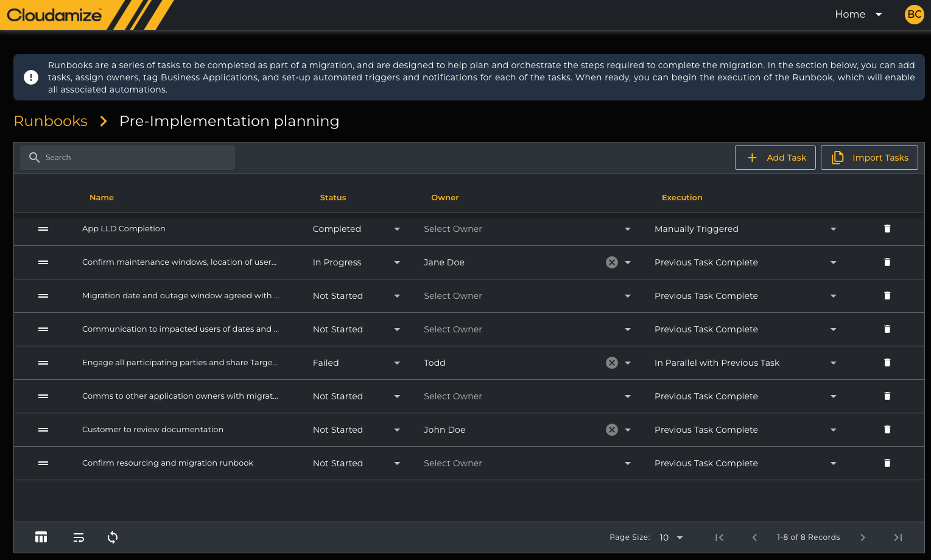
Task: Click the Confirm resourcing and migration runbook name
Action: point(167,463)
